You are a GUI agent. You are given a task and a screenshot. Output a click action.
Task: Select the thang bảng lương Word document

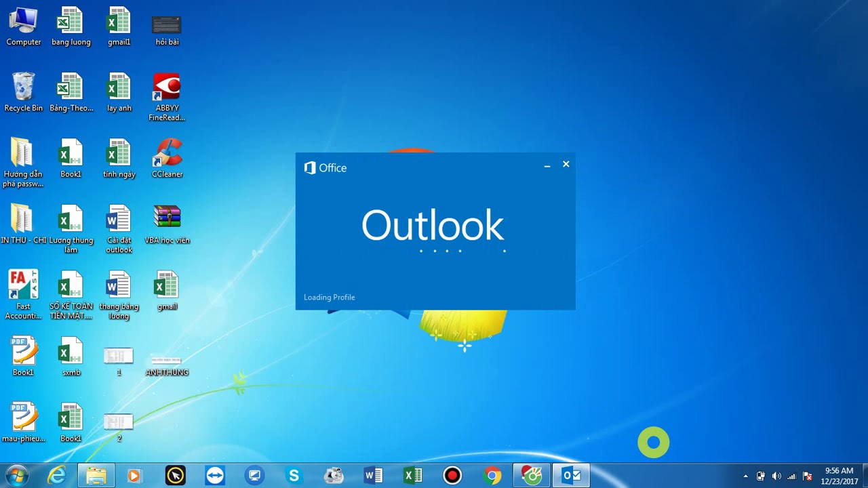click(x=119, y=296)
